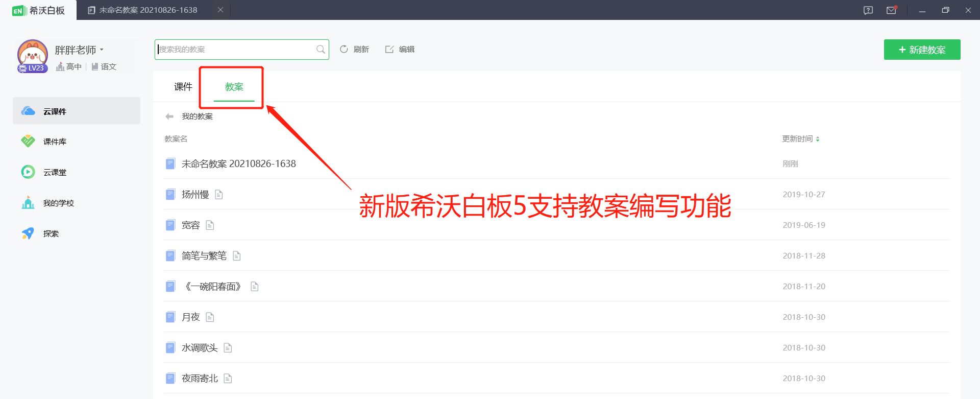The height and width of the screenshot is (399, 980).
Task: Click the refresh circular arrow icon
Action: coord(344,49)
